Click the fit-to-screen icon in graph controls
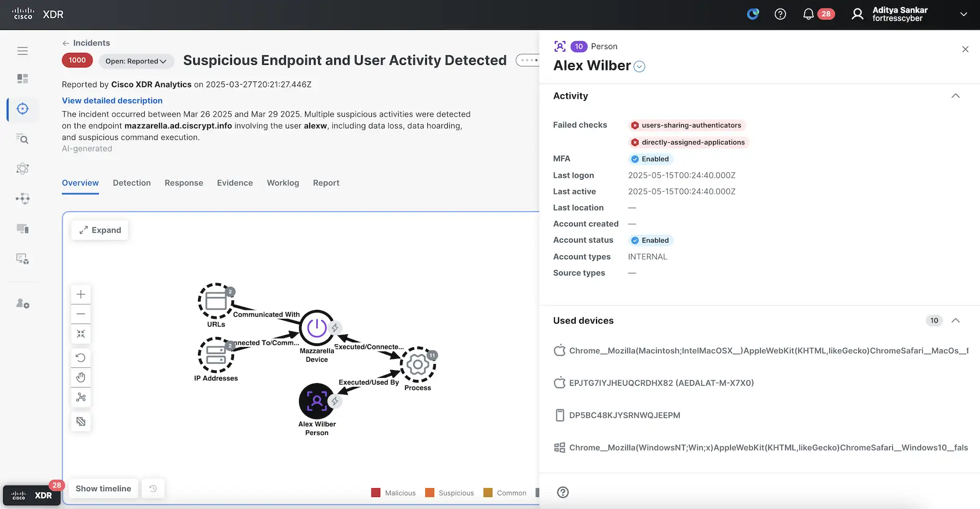The width and height of the screenshot is (980, 509). pos(81,334)
